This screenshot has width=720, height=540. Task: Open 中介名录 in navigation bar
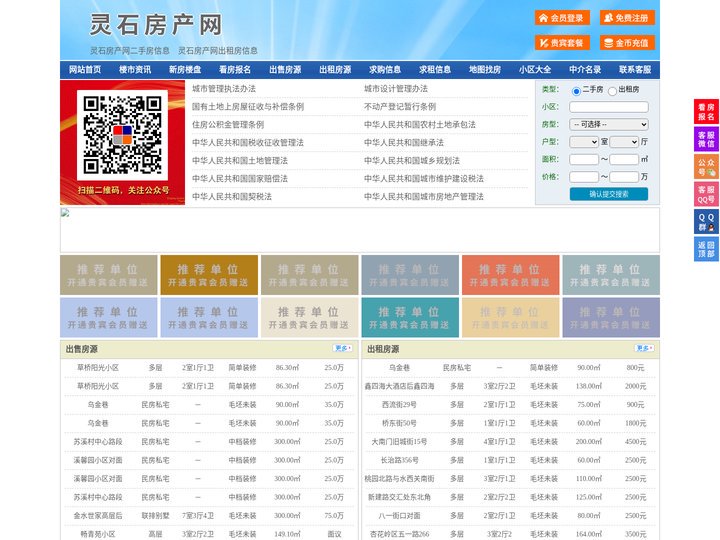(585, 70)
